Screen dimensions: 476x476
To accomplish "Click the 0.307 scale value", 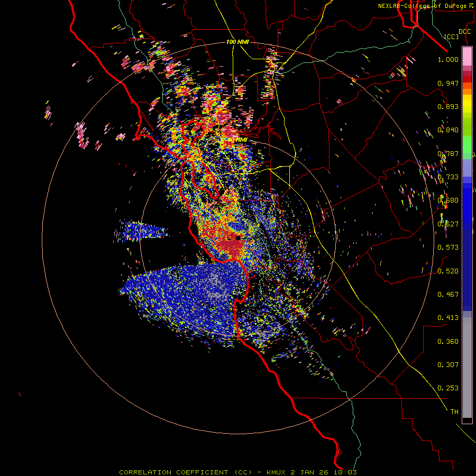I will click(x=448, y=365).
